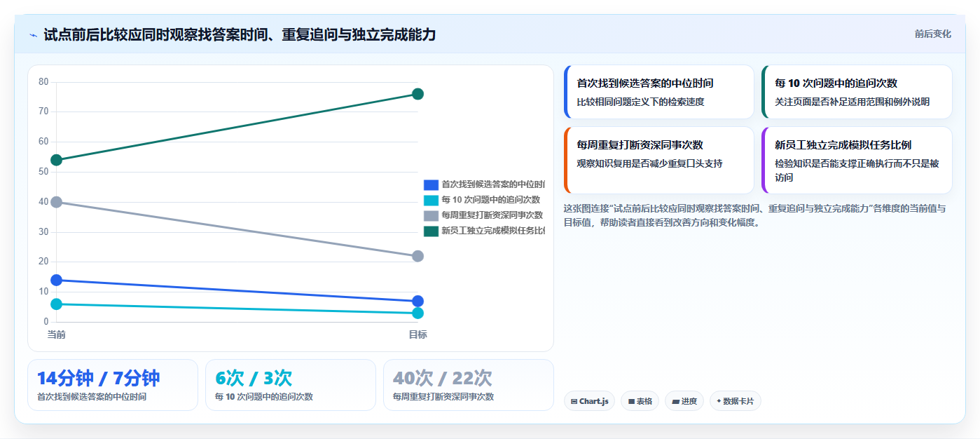Click the 进度 tag chip

pos(684,401)
